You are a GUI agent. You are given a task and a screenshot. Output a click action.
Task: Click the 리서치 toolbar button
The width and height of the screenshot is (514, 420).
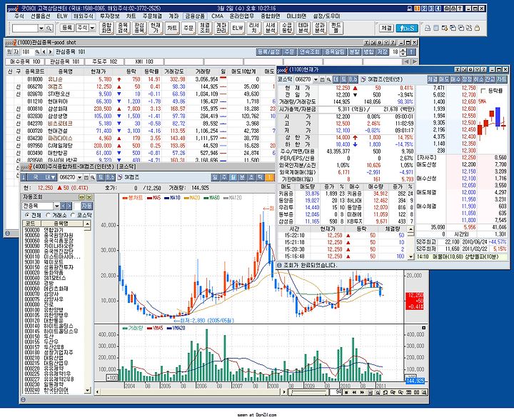(254, 28)
